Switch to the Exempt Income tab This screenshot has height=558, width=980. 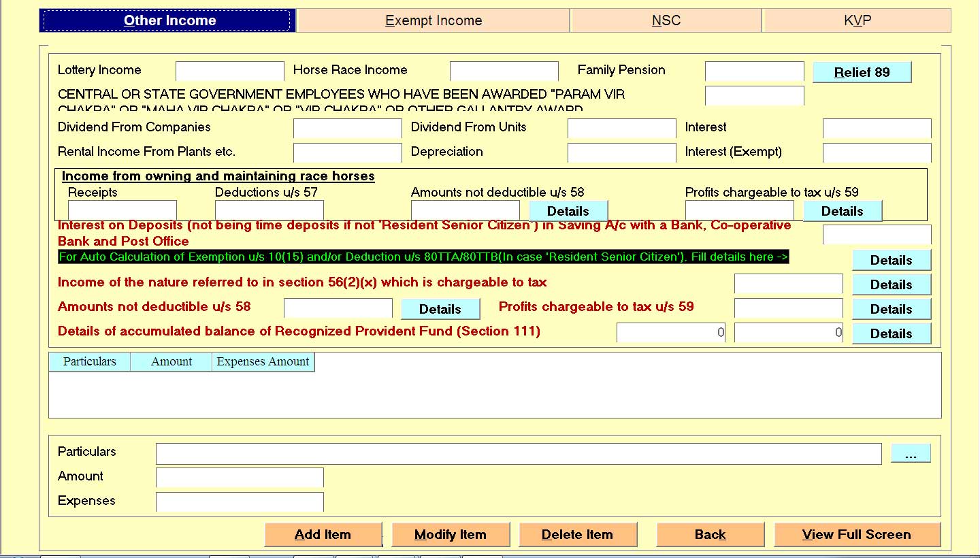point(434,20)
